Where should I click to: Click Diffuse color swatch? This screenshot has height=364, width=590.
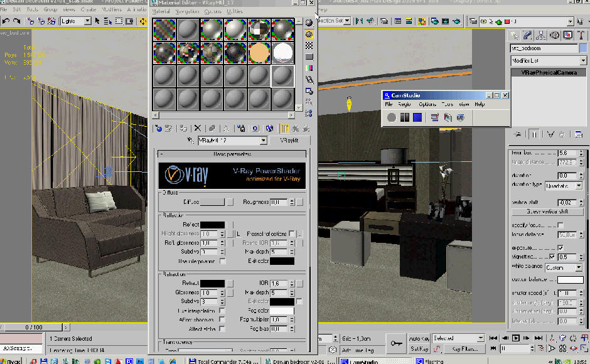212,202
